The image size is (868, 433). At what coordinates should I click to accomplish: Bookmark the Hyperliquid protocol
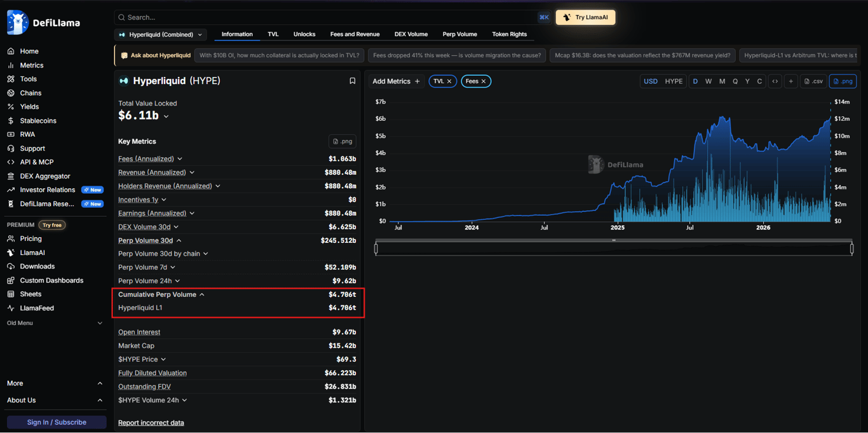pos(352,81)
